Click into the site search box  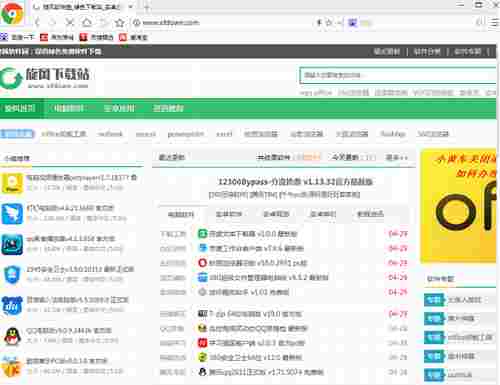pyautogui.click(x=398, y=75)
